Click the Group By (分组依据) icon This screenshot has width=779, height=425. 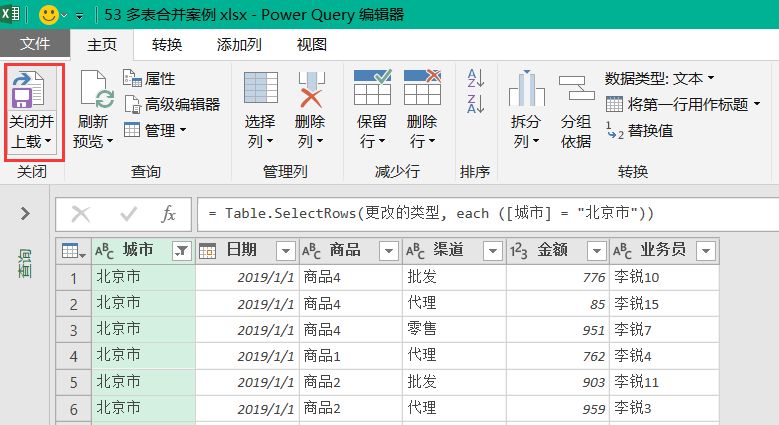[x=576, y=88]
